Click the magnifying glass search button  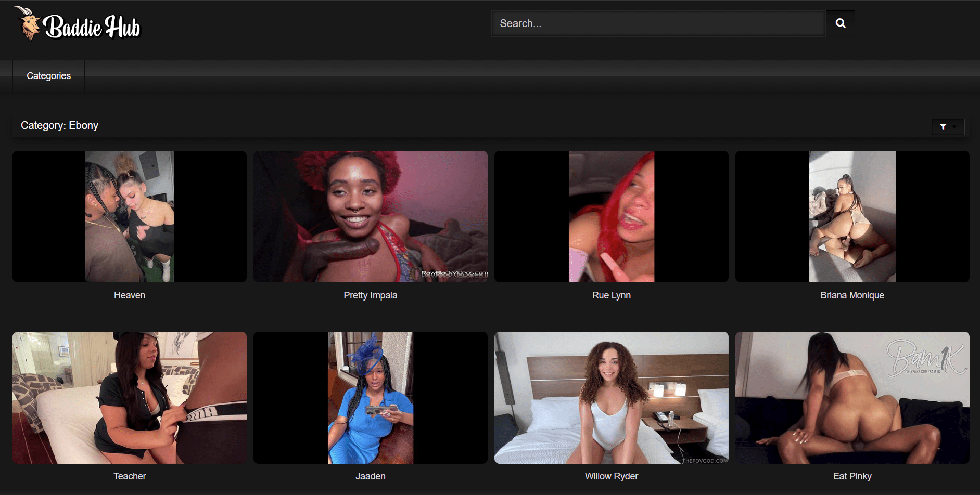(840, 23)
